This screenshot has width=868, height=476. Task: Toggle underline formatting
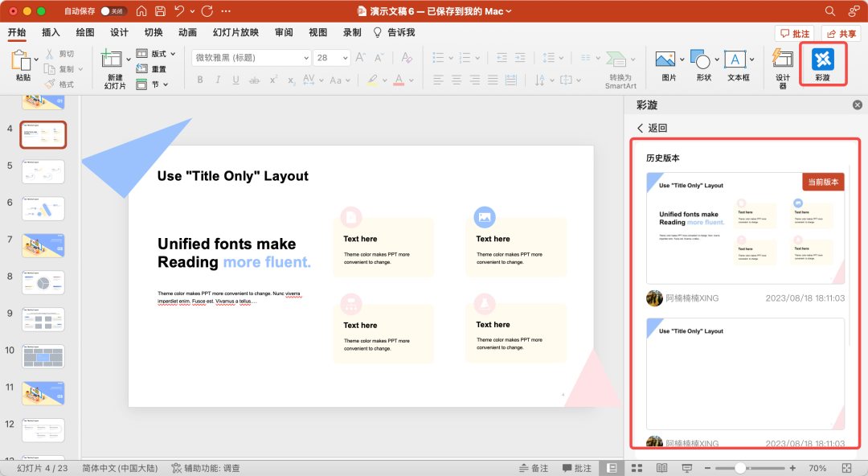(235, 80)
